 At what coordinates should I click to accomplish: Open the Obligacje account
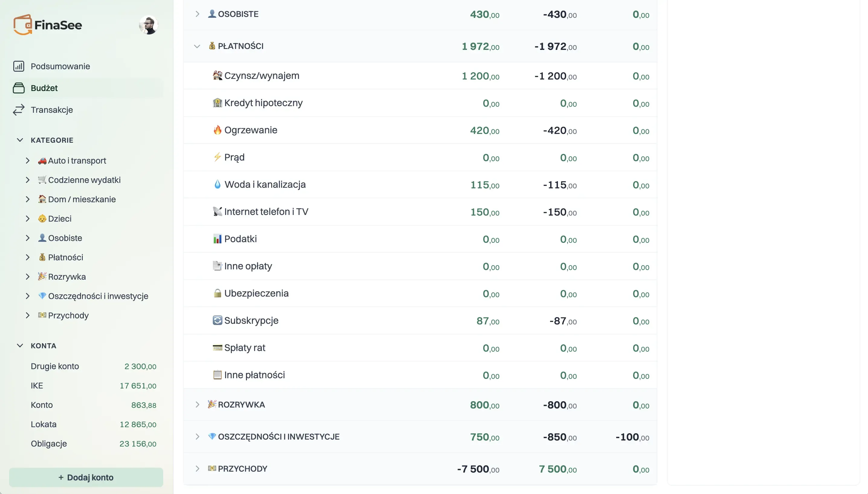click(49, 444)
